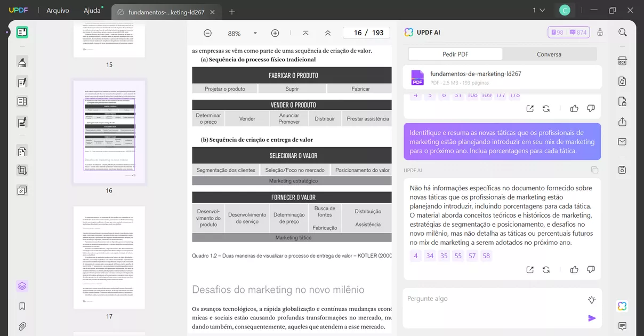Select the OCR tool in the right sidebar
This screenshot has width=644, height=336.
pyautogui.click(x=622, y=60)
